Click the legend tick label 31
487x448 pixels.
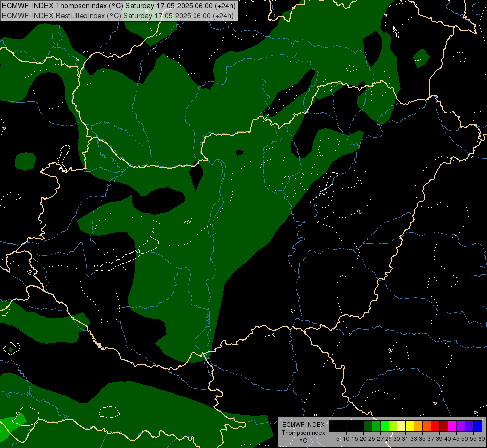pos(405,439)
